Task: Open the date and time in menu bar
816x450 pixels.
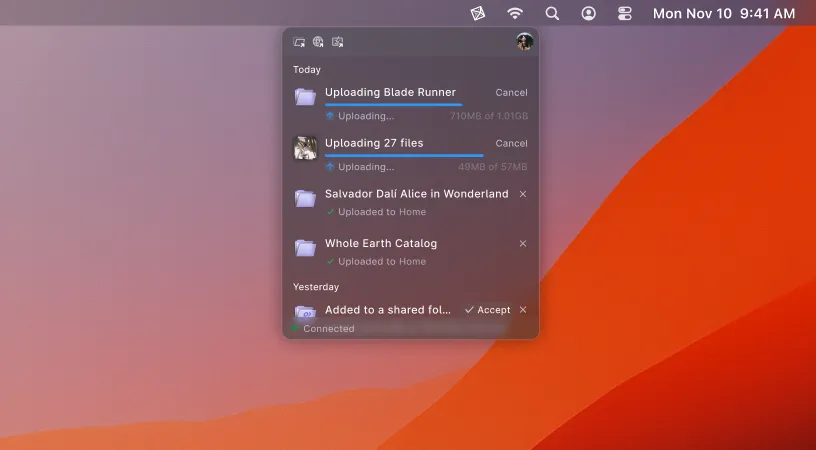Action: pos(723,14)
